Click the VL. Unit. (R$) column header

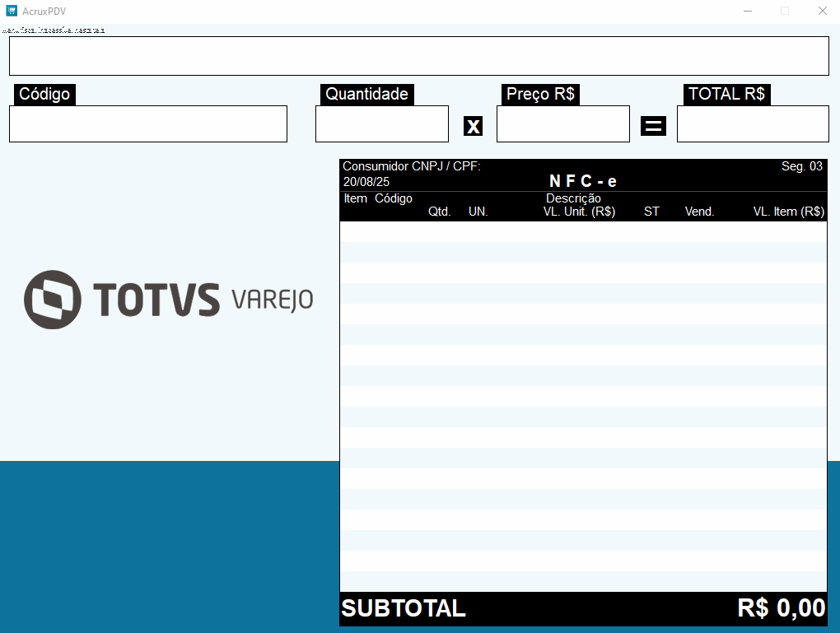click(x=579, y=212)
